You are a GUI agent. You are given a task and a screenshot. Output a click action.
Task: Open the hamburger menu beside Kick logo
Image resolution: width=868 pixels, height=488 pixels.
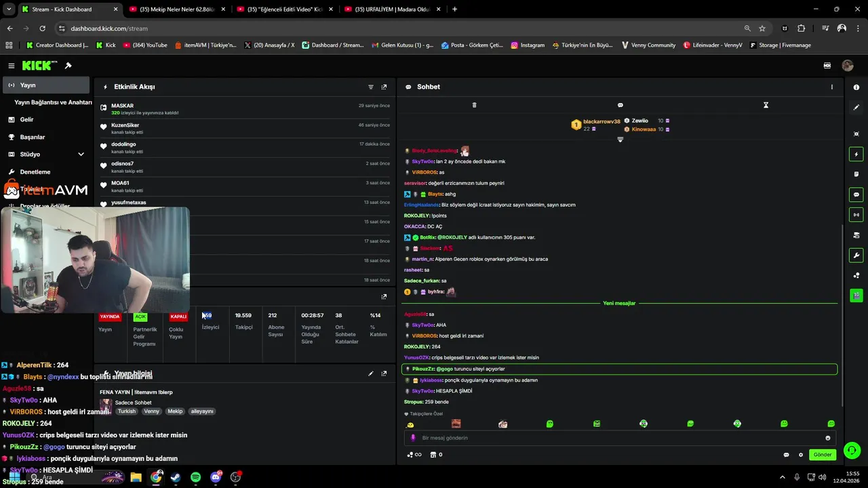click(12, 66)
